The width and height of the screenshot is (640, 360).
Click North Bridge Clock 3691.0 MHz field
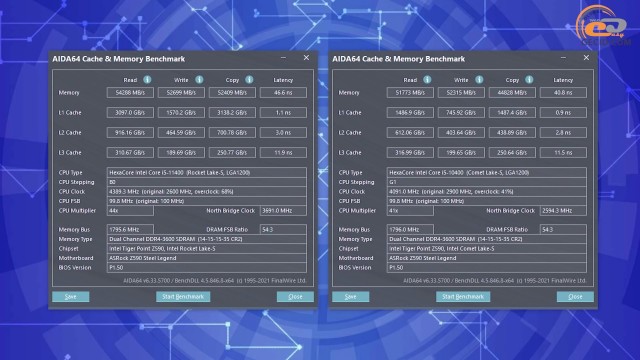(x=283, y=211)
